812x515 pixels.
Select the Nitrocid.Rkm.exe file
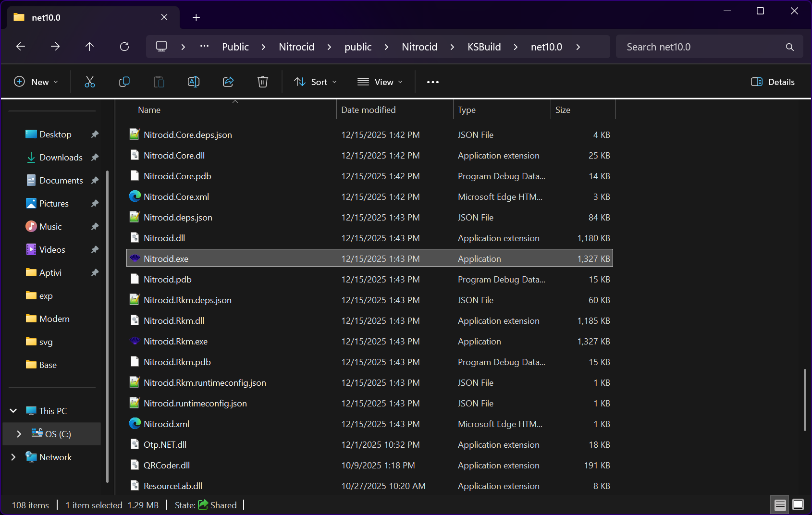175,342
